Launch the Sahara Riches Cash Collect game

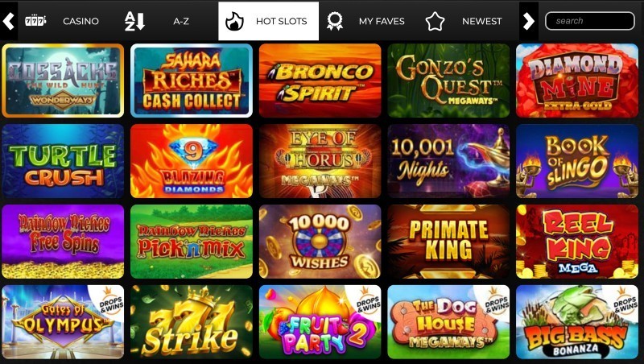(192, 81)
